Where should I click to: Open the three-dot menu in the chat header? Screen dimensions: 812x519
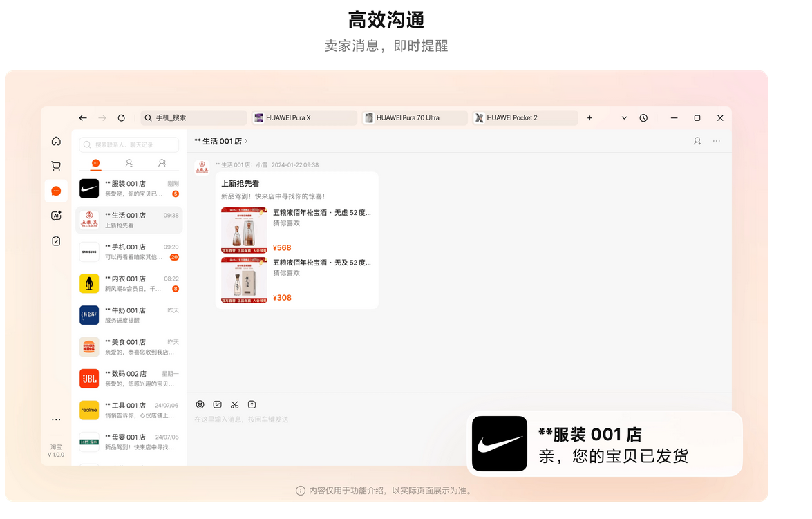click(x=716, y=141)
